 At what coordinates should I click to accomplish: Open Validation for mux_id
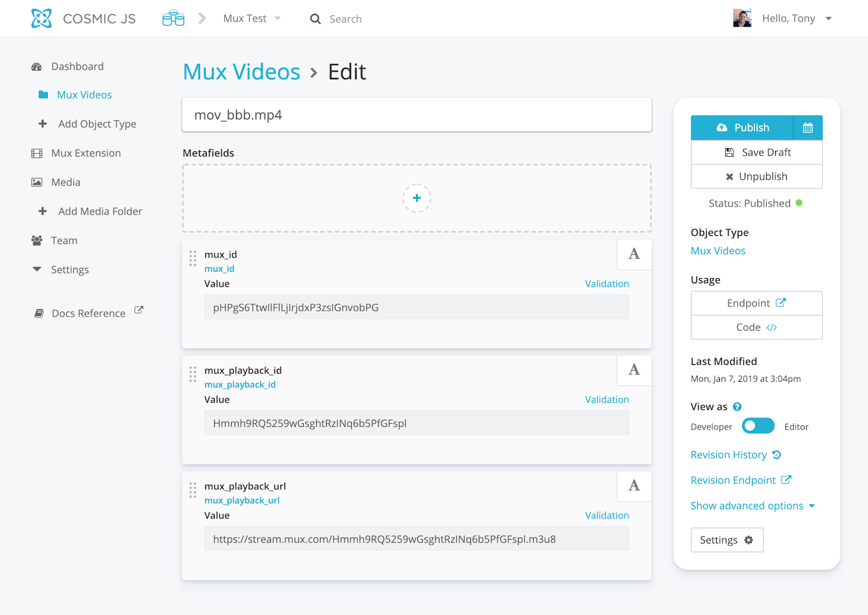point(607,284)
